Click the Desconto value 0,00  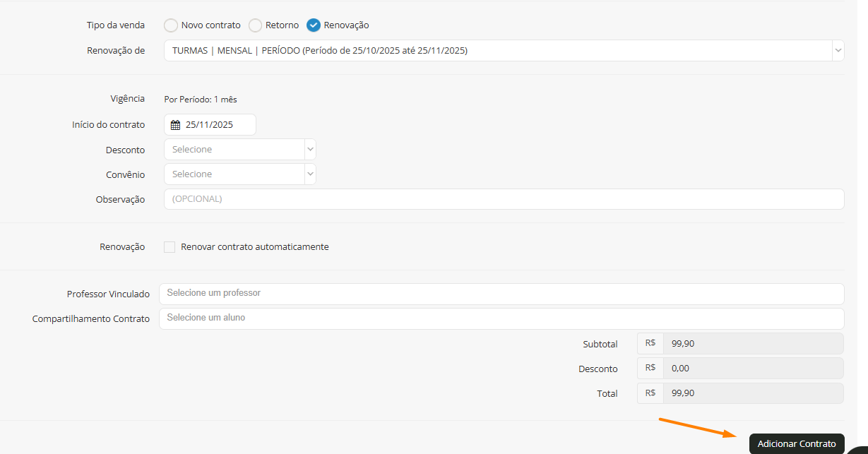click(x=753, y=369)
